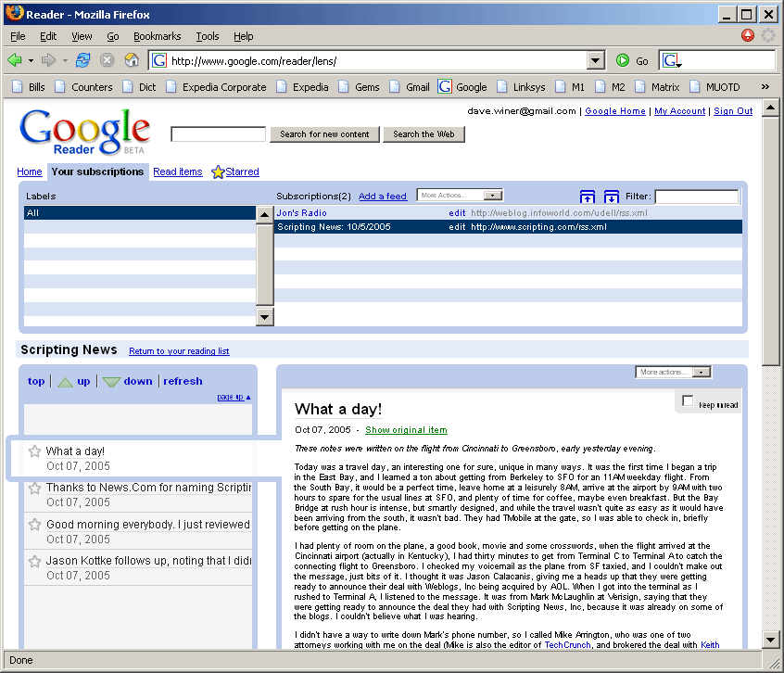Click the Stop loading icon
The height and width of the screenshot is (673, 784).
tap(107, 60)
